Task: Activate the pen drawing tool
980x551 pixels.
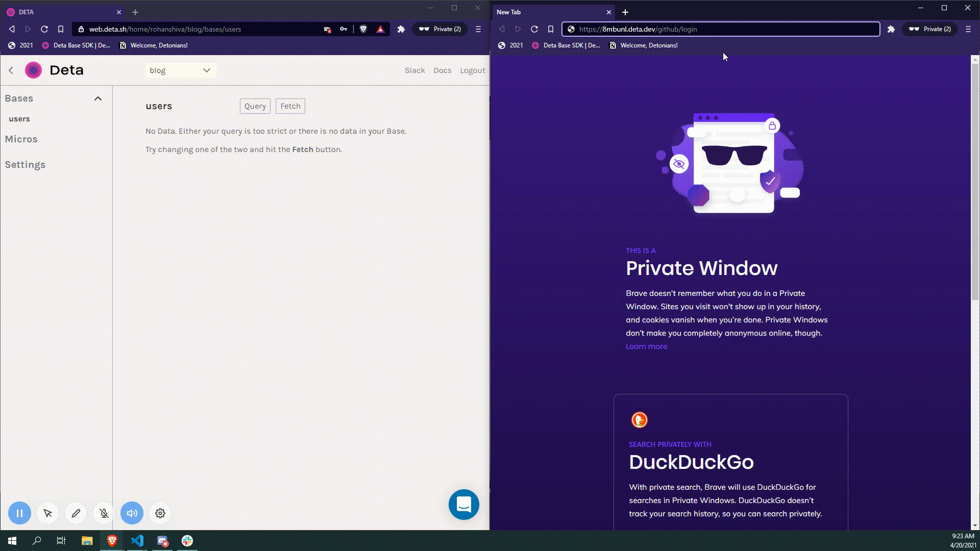Action: point(76,513)
